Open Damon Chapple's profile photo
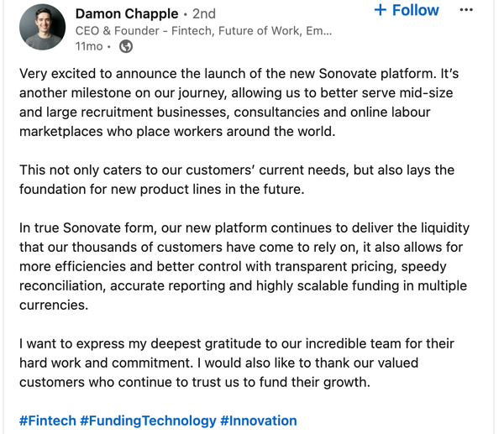The image size is (504, 434). point(42,27)
